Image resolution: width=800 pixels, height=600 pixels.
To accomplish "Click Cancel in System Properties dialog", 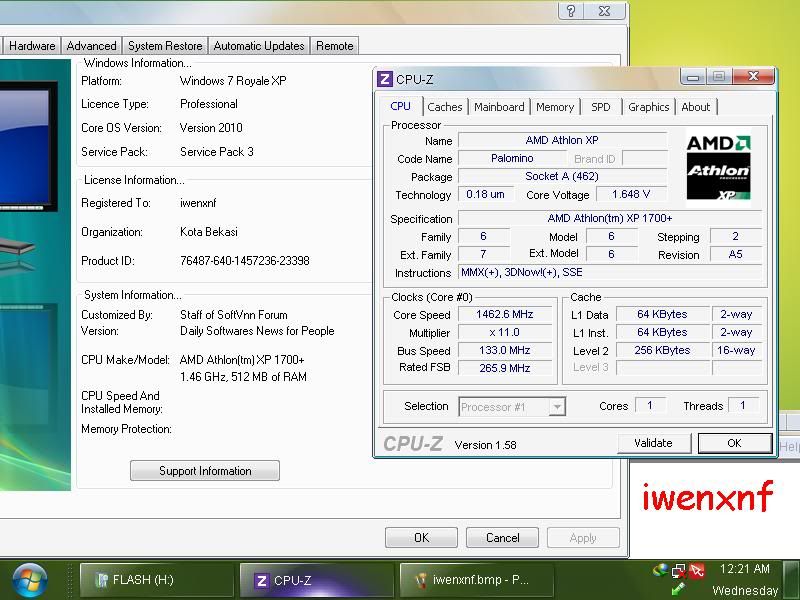I will click(502, 538).
